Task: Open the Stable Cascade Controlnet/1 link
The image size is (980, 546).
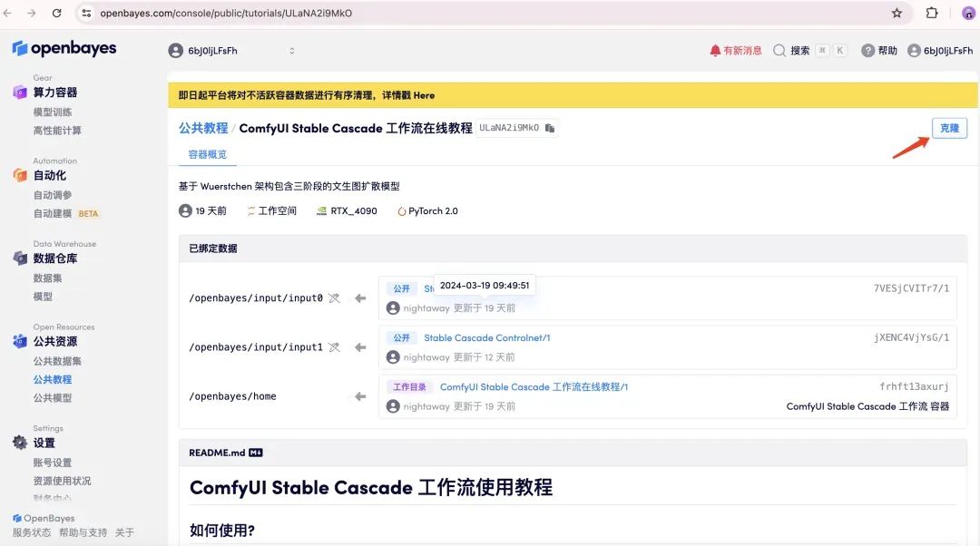Action: [486, 338]
